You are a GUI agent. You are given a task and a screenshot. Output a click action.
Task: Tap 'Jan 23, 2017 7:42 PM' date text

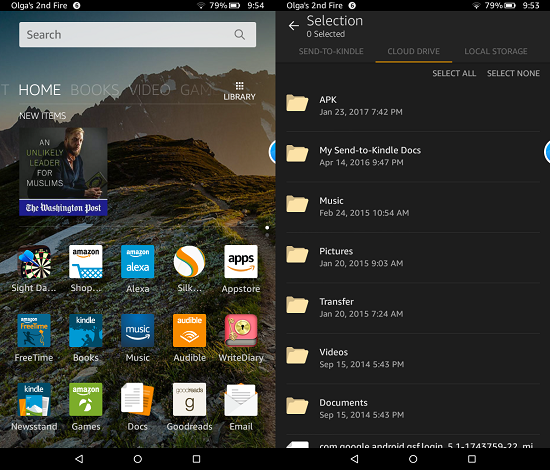(x=361, y=112)
